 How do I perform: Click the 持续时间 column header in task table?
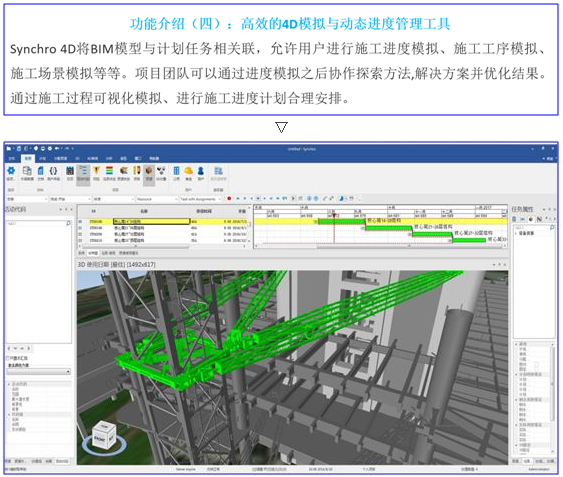pyautogui.click(x=204, y=211)
